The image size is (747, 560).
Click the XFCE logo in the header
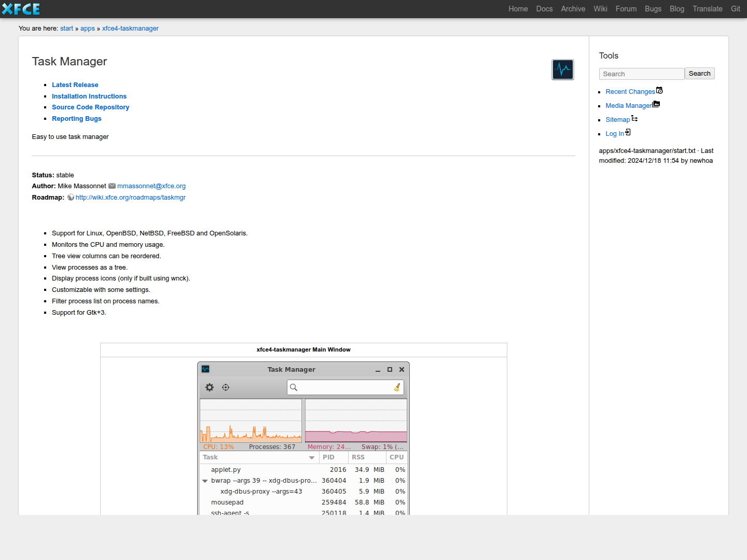[21, 9]
